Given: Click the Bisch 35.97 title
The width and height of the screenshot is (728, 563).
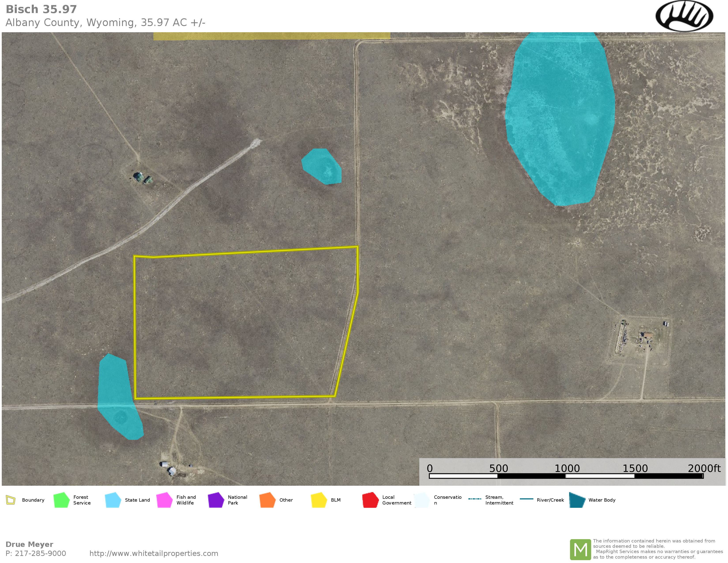Looking at the screenshot, I should (41, 9).
